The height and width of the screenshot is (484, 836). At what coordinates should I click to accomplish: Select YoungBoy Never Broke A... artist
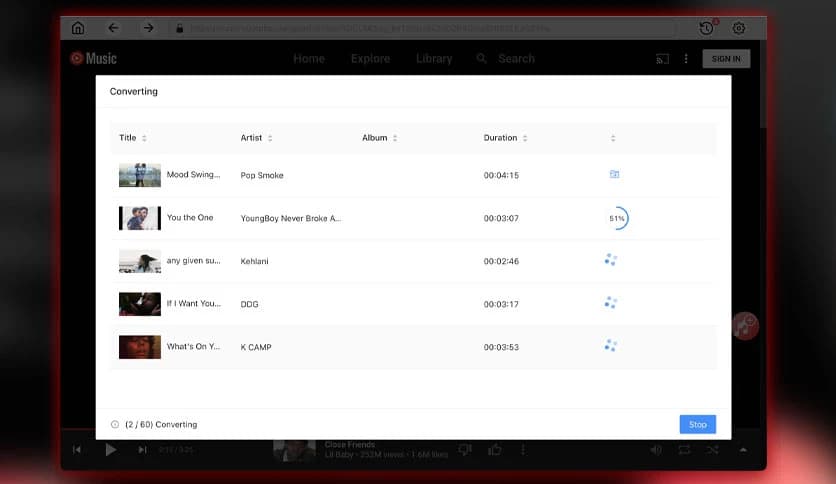(291, 219)
